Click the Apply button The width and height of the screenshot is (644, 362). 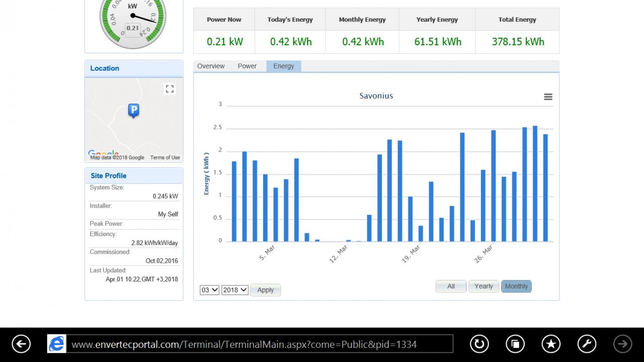266,290
